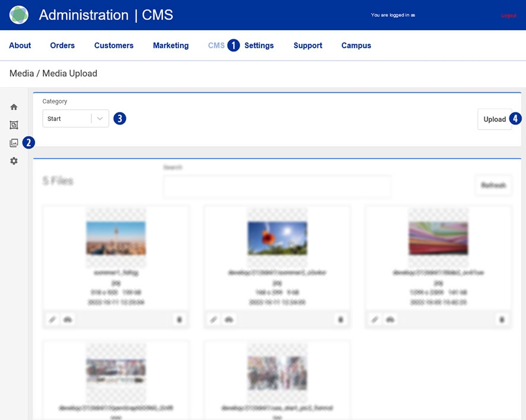Open the sidebar gear settings icon
This screenshot has width=526, height=420.
click(x=14, y=161)
